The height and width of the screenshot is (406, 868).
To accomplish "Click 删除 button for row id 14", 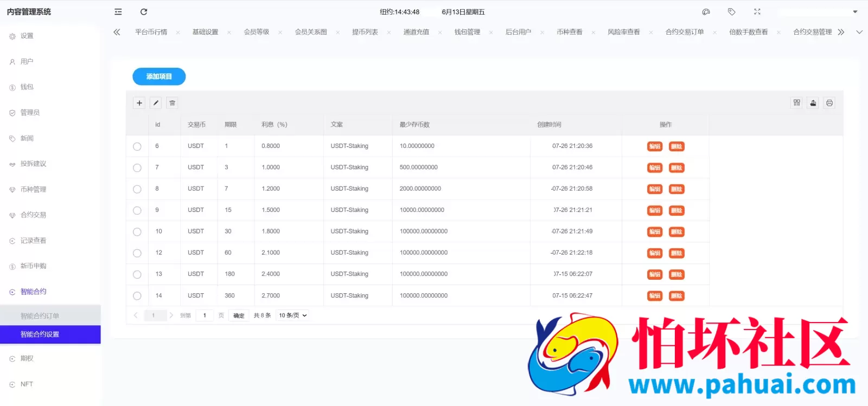I will (x=676, y=296).
